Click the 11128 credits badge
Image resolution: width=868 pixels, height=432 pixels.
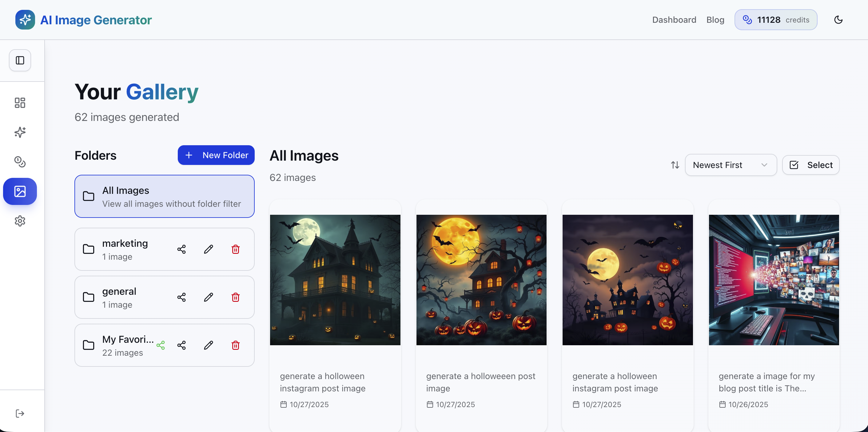(x=775, y=20)
